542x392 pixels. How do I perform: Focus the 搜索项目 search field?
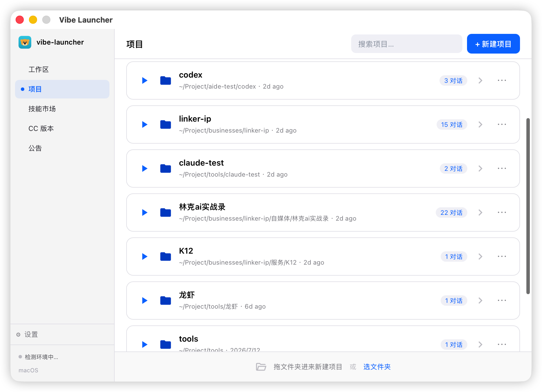pyautogui.click(x=407, y=44)
